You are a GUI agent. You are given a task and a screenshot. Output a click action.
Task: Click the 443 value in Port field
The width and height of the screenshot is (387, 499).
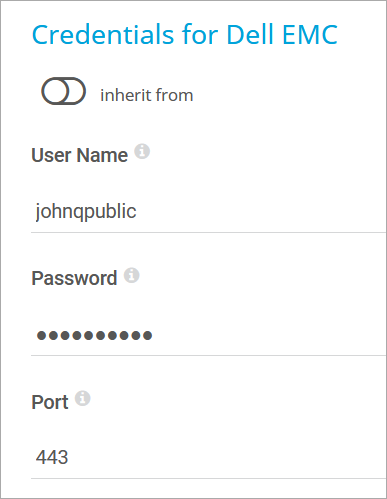pos(52,457)
